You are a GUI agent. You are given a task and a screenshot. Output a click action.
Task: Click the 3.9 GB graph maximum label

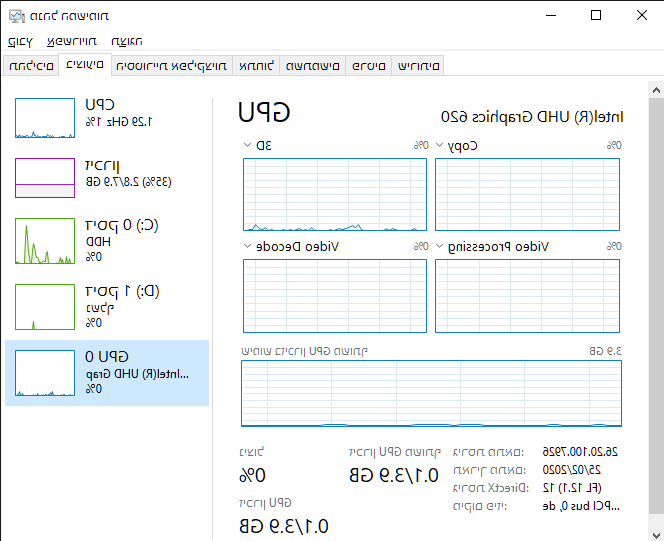(606, 351)
